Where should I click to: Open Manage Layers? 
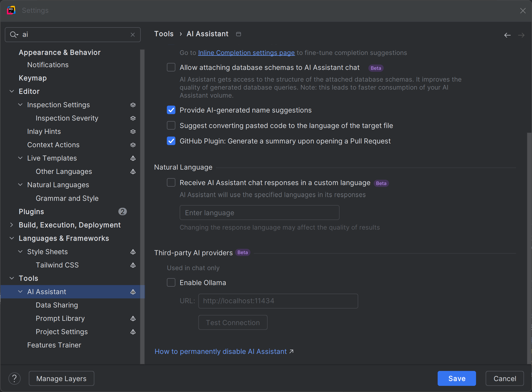coord(62,378)
